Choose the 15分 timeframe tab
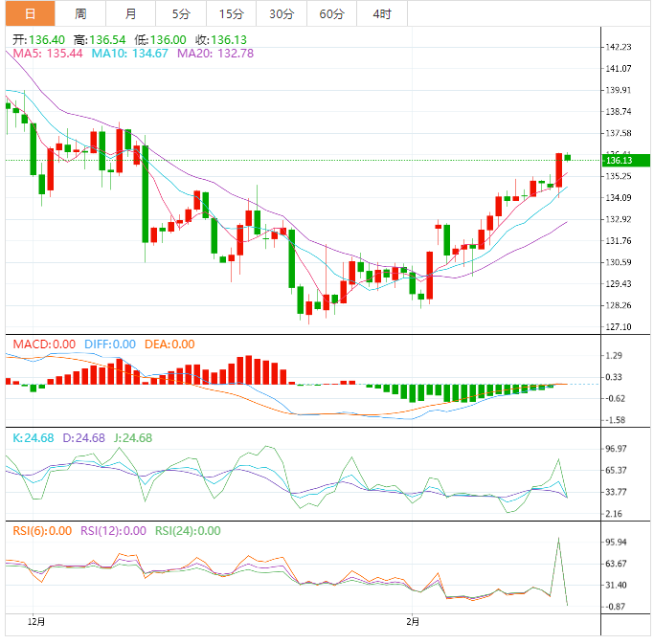The width and height of the screenshot is (654, 644). click(231, 13)
